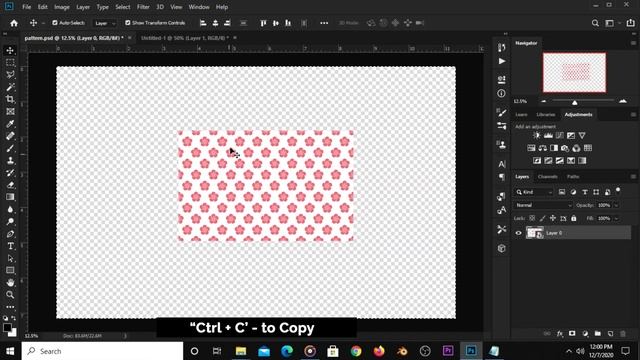Select the Zoom tool
The image size is (640, 360).
10,295
